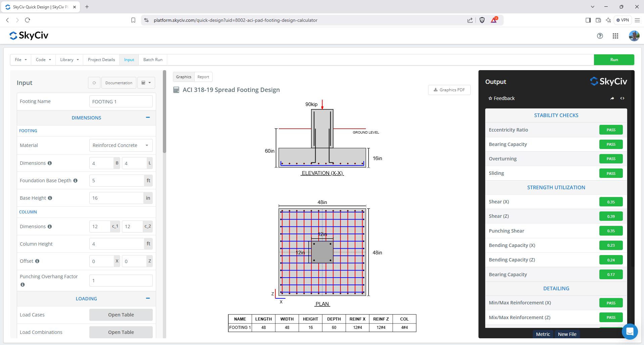Click the user profile avatar
The image size is (644, 345).
pos(634,36)
